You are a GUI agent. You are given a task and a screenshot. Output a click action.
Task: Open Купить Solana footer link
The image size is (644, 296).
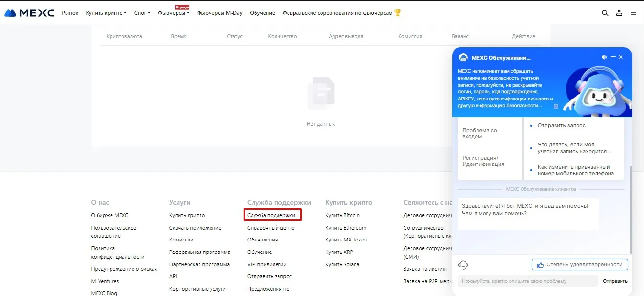coord(342,264)
